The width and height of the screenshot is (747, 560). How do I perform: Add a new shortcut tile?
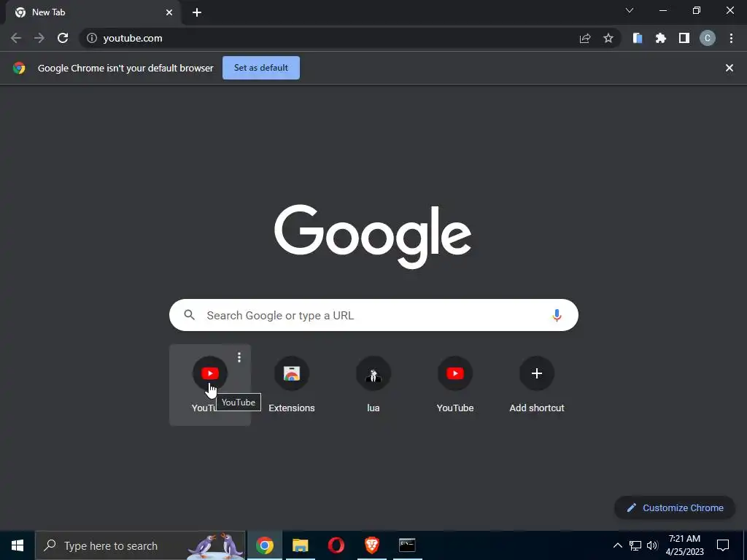click(x=536, y=385)
